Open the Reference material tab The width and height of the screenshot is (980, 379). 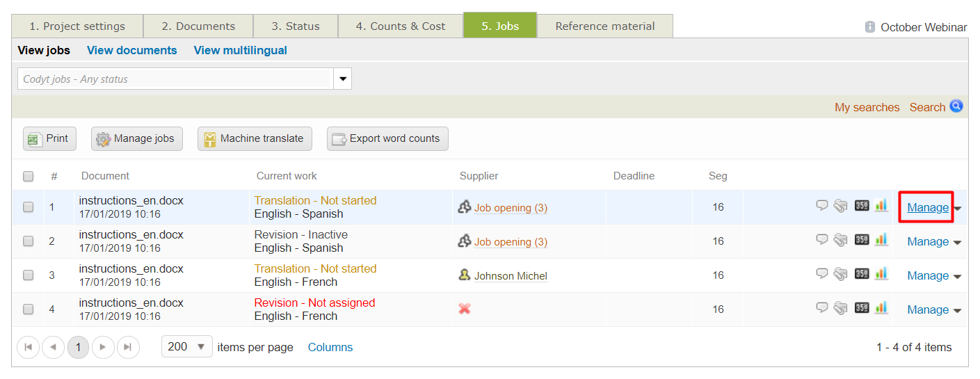point(604,26)
